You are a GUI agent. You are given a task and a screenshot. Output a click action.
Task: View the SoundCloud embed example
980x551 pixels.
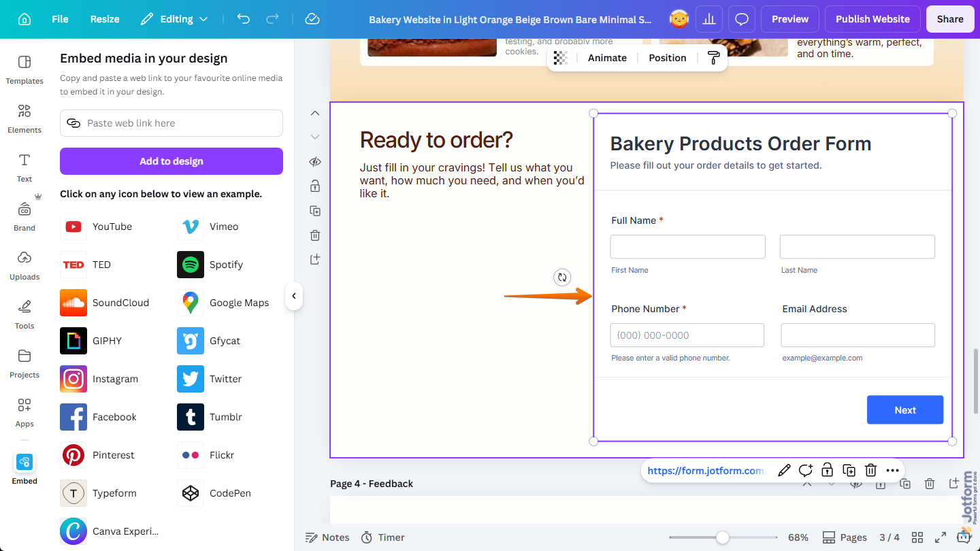105,303
